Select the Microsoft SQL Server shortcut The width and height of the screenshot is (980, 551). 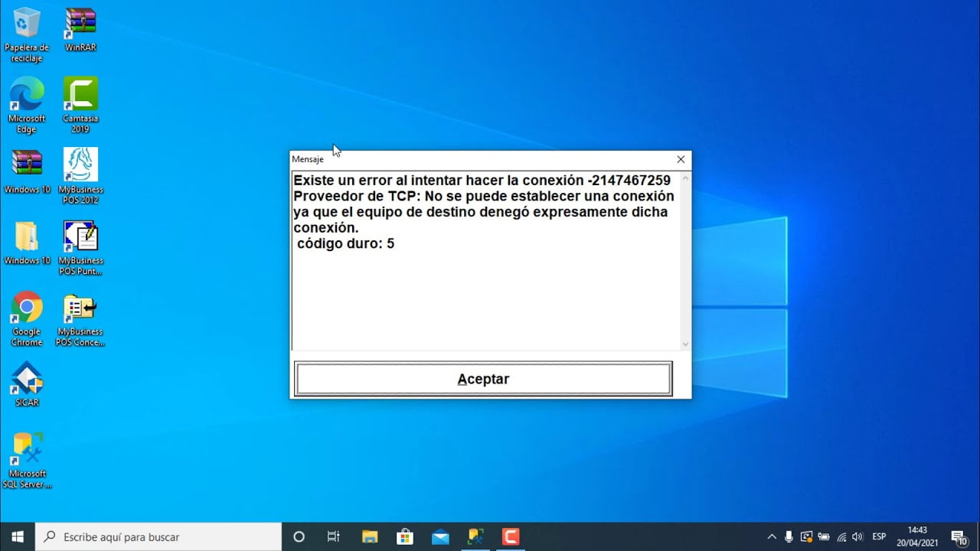[x=27, y=461]
